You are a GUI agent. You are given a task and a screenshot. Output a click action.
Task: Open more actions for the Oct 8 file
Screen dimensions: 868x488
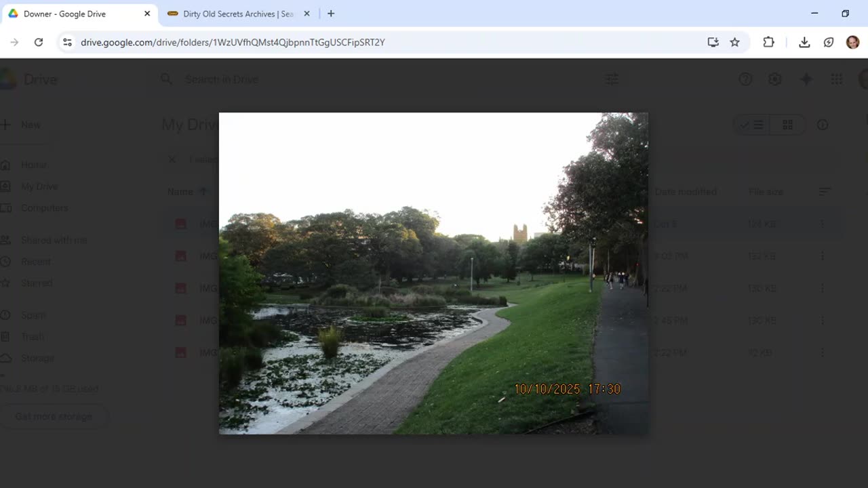click(822, 224)
